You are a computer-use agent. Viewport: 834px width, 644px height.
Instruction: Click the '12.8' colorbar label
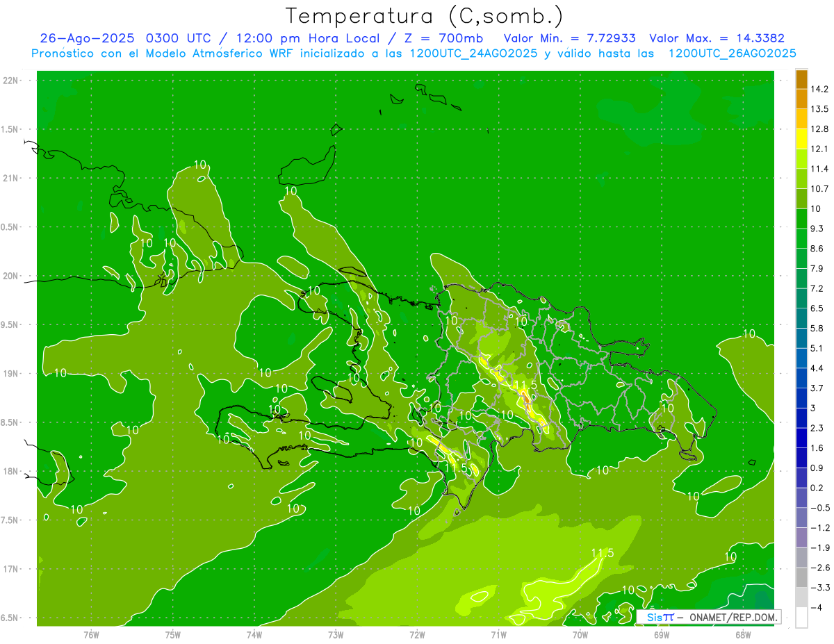coord(819,129)
